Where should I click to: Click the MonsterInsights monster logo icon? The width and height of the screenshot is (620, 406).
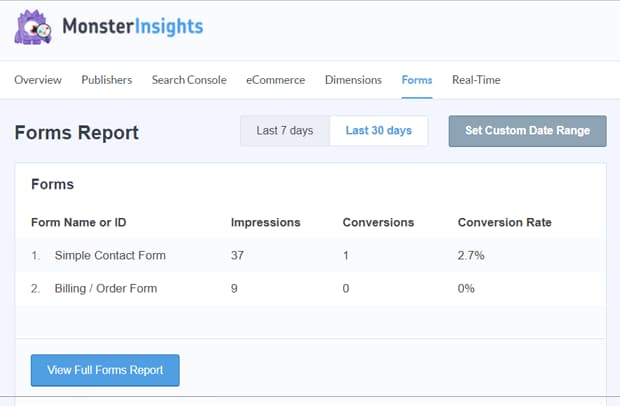click(x=33, y=27)
